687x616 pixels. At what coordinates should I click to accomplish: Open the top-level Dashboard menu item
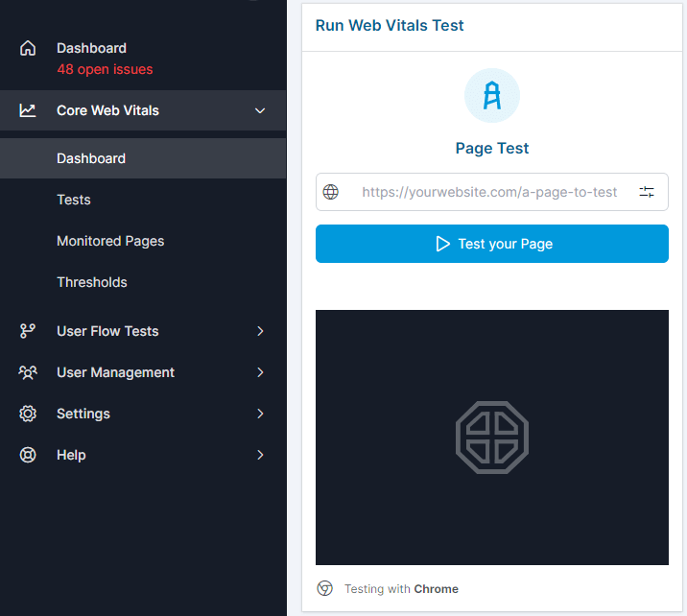coord(91,48)
